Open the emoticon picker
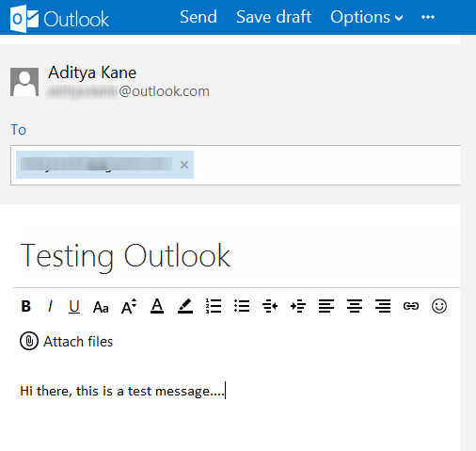Screen dimensions: 476x451 (x=439, y=306)
